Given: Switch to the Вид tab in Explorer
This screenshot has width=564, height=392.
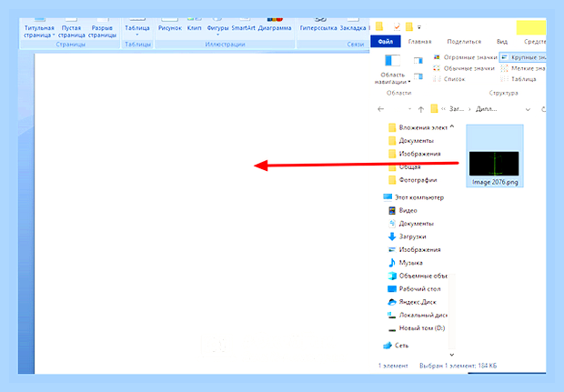Looking at the screenshot, I should (502, 41).
